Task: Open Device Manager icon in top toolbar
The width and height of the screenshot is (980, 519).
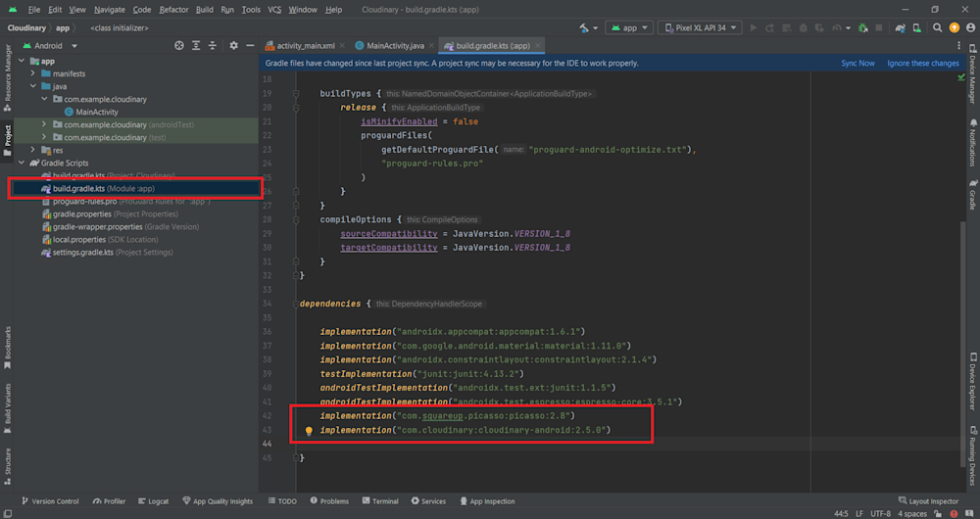Action: 917,28
